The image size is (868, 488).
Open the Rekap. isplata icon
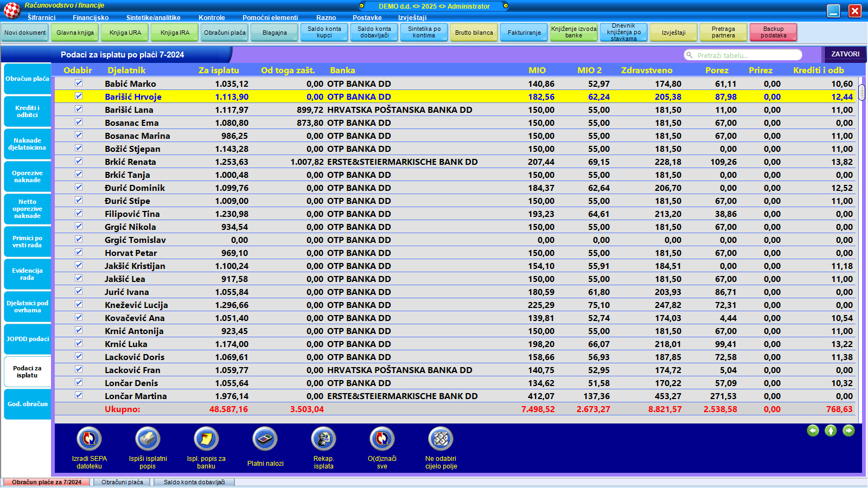point(323,439)
